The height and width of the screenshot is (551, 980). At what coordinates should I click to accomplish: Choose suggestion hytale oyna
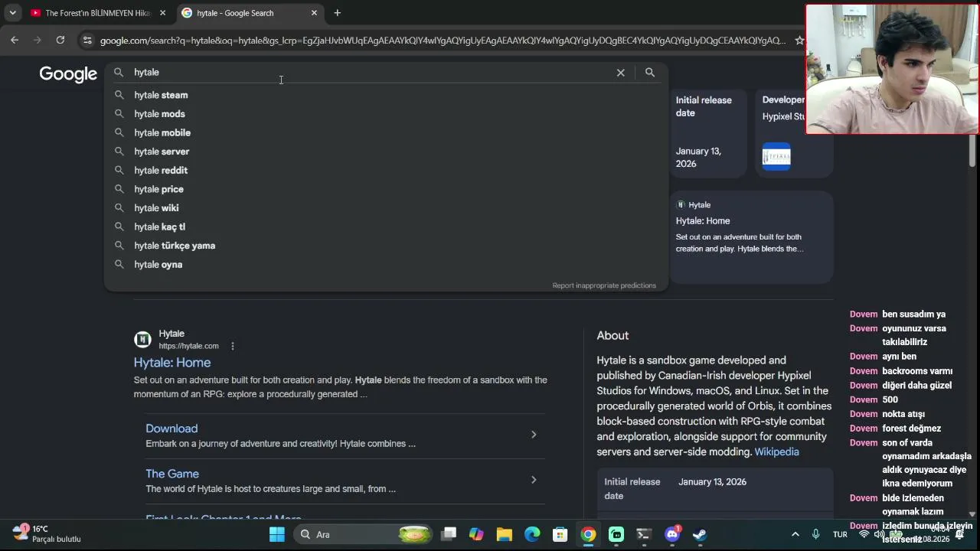[386, 265]
